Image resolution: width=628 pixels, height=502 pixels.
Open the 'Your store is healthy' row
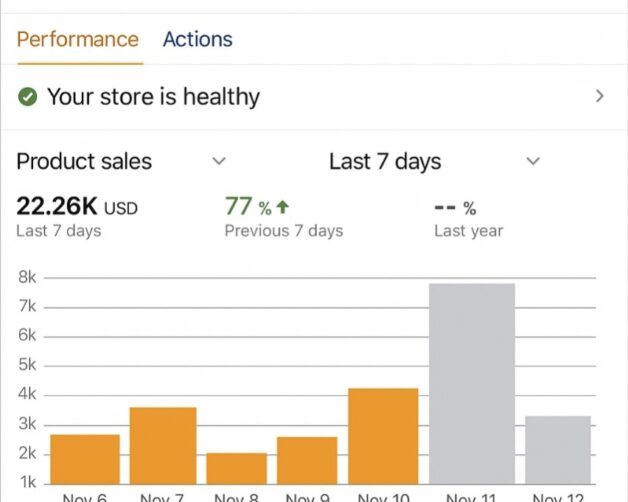pyautogui.click(x=153, y=97)
